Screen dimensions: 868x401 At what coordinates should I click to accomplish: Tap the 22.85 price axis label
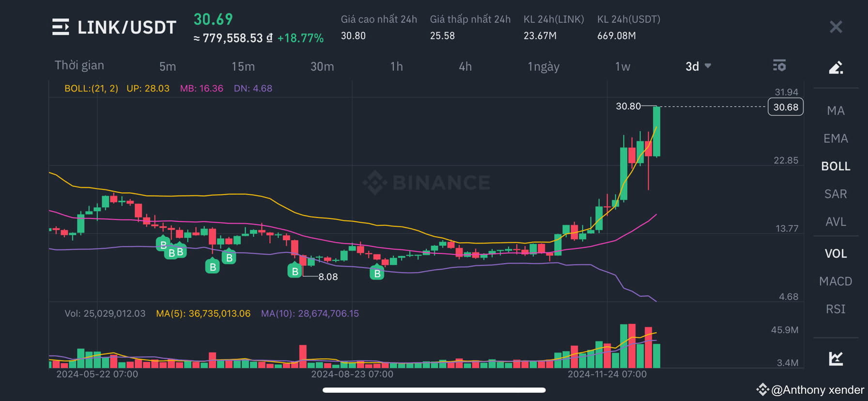786,160
